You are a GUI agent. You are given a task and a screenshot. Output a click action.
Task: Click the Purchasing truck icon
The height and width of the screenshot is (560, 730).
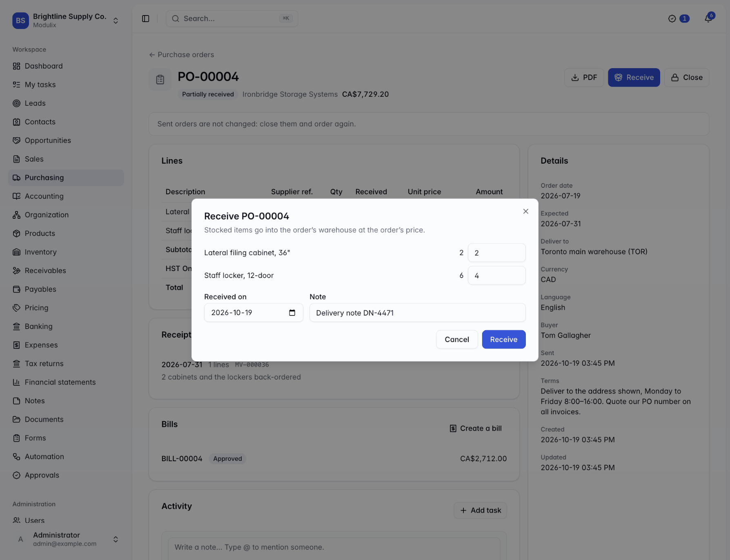pyautogui.click(x=16, y=178)
